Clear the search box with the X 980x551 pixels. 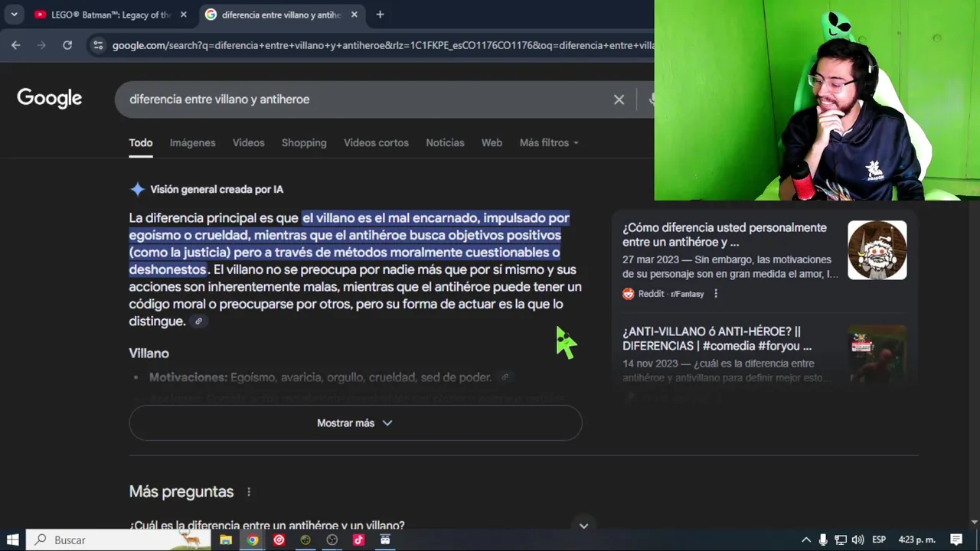pyautogui.click(x=619, y=99)
